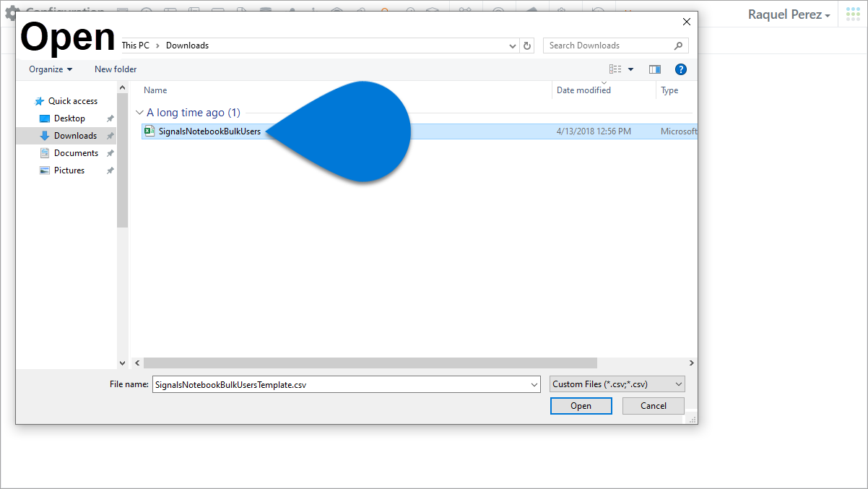Open the app launcher grid icon

(853, 14)
